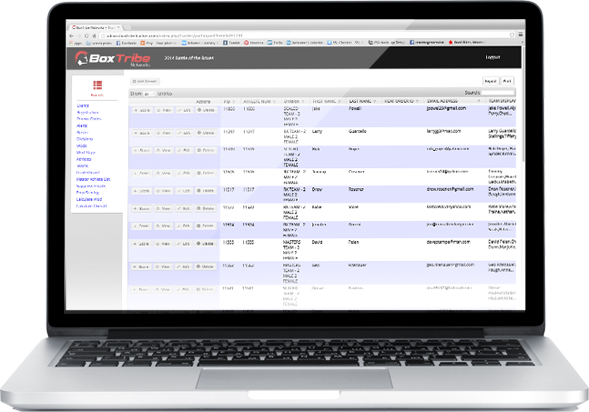Click Score button in Powell row
The image size is (589, 412).
(142, 110)
